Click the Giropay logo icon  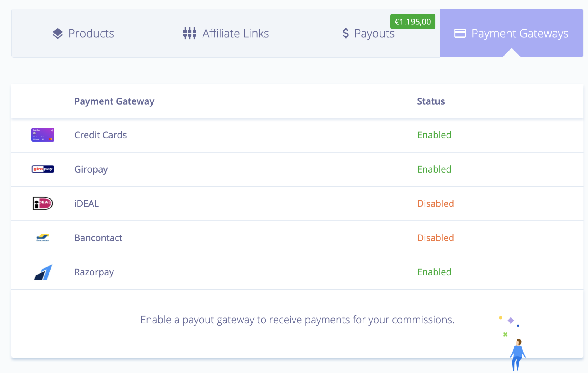coord(43,169)
